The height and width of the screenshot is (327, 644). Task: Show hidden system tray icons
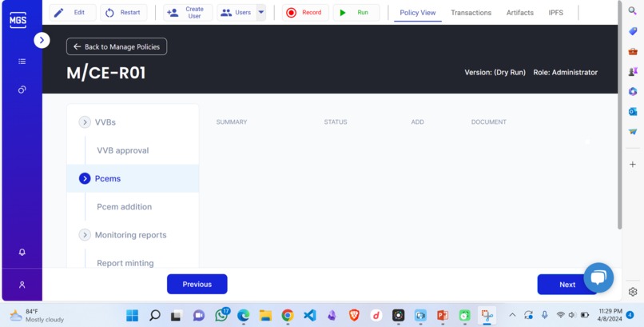coord(512,315)
